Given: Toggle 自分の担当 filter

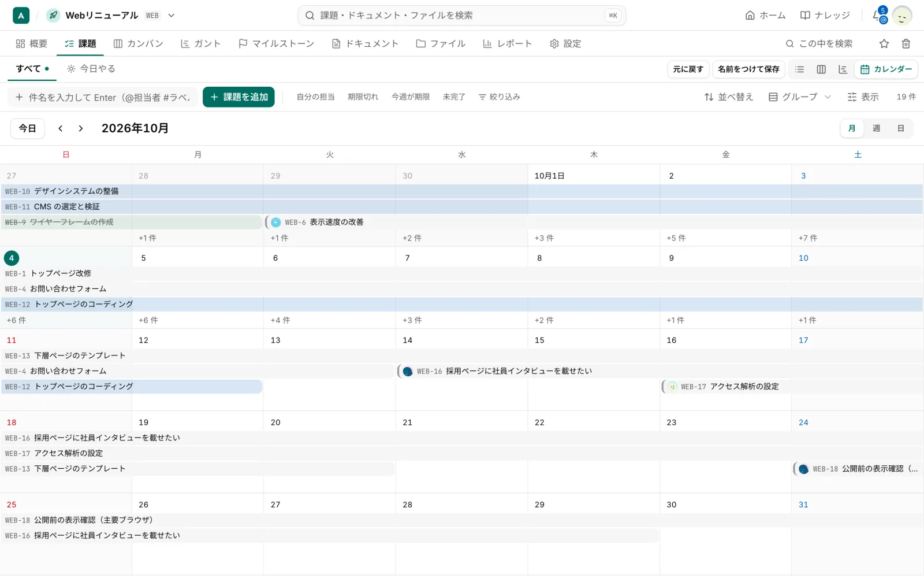Looking at the screenshot, I should point(315,97).
